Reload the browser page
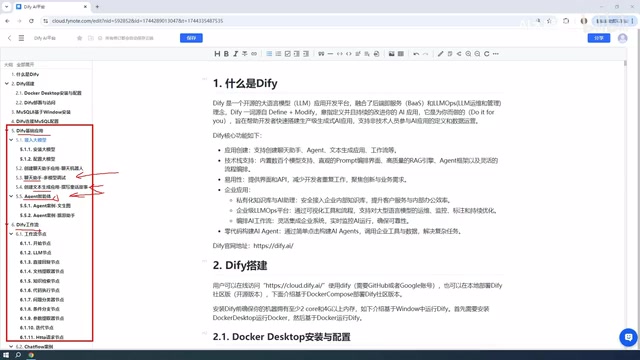This screenshot has height=360, width=640. coord(31,21)
